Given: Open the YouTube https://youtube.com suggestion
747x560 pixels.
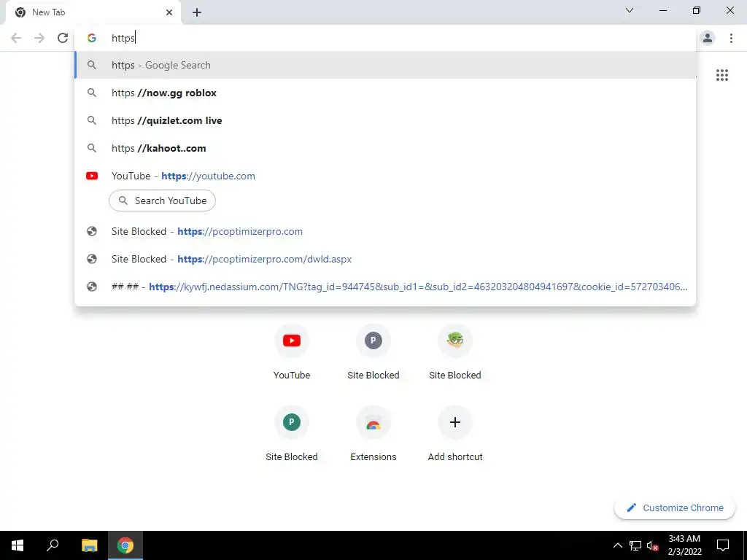Looking at the screenshot, I should (385, 176).
